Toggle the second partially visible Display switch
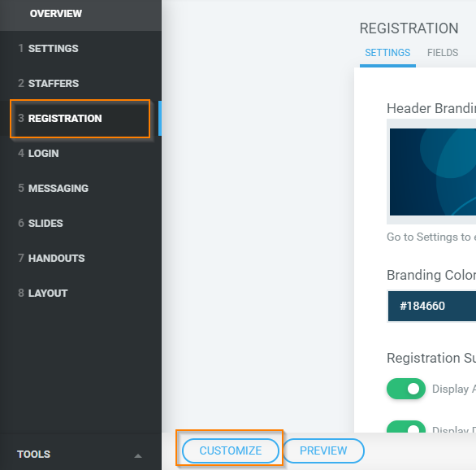Image resolution: width=476 pixels, height=470 pixels. click(406, 427)
